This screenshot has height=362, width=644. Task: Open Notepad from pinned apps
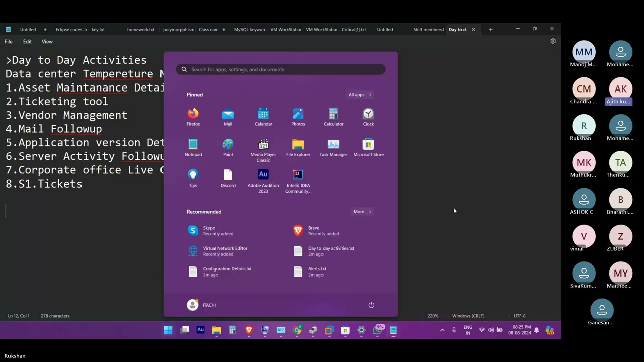193,148
